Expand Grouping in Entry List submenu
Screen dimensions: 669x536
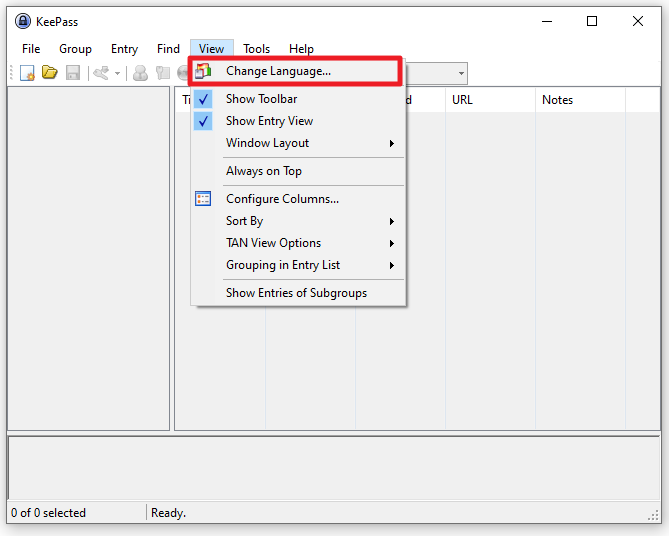tap(298, 265)
